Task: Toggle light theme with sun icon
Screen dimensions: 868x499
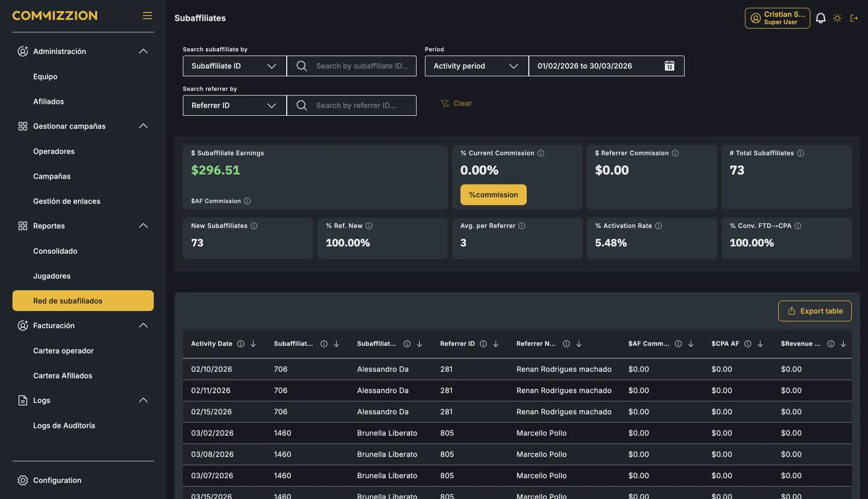Action: coord(837,18)
